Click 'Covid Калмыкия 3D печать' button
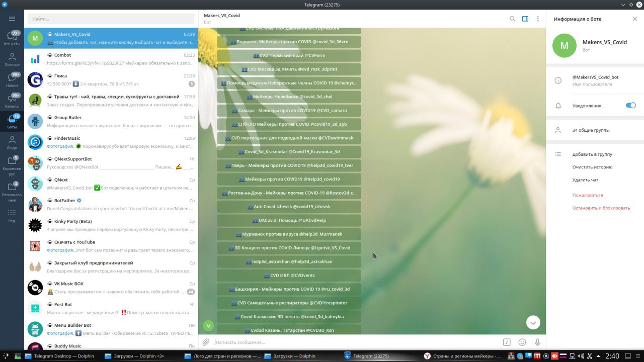Image resolution: width=644 pixels, height=362 pixels. pyautogui.click(x=289, y=316)
